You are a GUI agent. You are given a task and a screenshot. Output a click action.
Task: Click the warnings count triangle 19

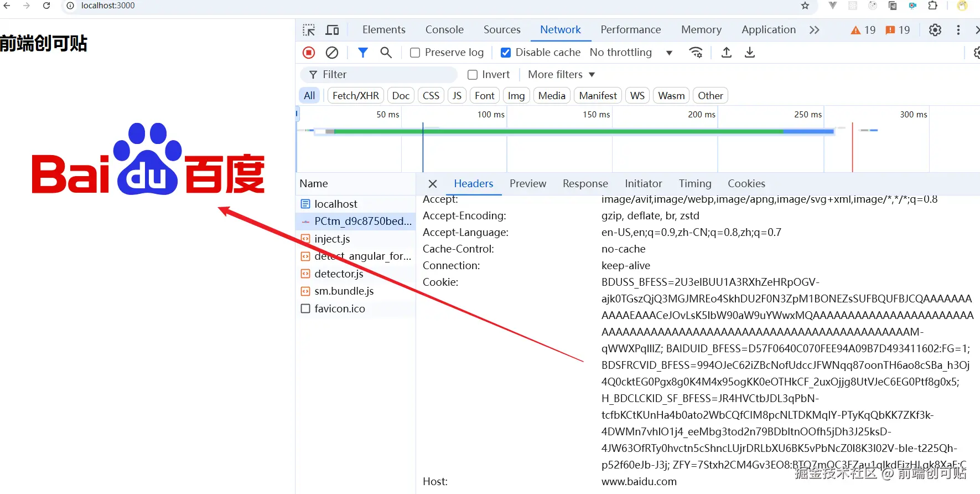click(x=863, y=30)
